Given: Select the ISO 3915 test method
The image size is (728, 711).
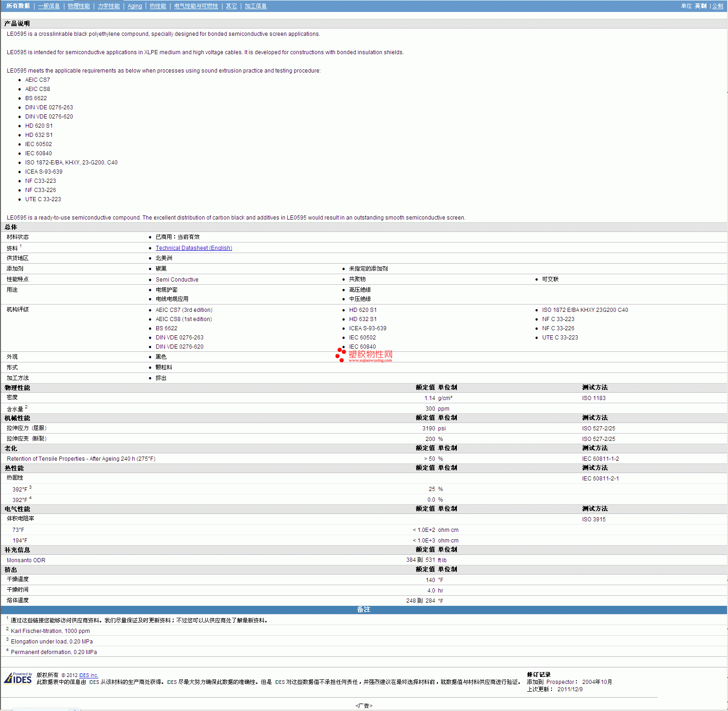Looking at the screenshot, I should (x=594, y=519).
